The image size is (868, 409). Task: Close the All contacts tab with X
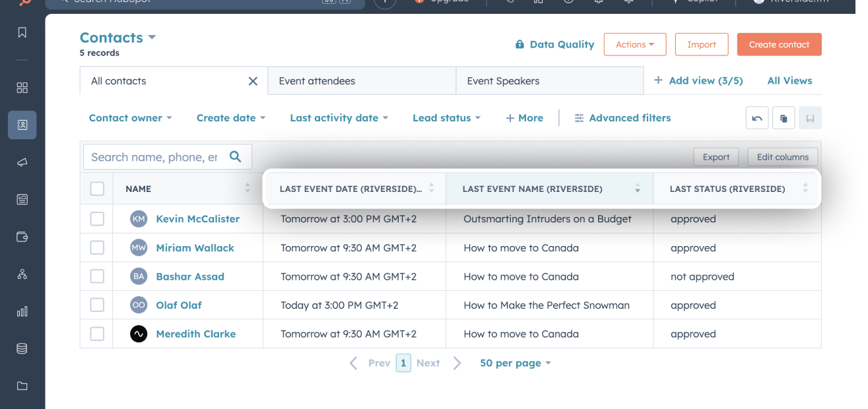(253, 81)
